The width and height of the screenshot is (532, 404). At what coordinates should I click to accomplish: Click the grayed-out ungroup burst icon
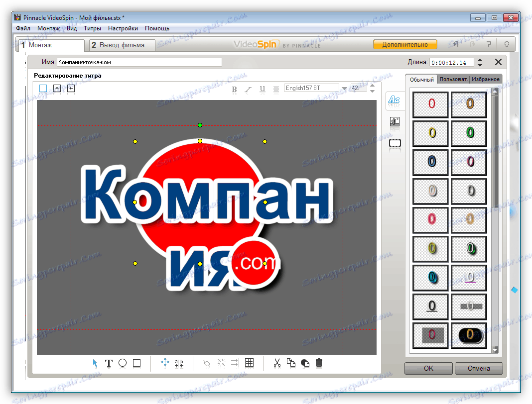[221, 363]
